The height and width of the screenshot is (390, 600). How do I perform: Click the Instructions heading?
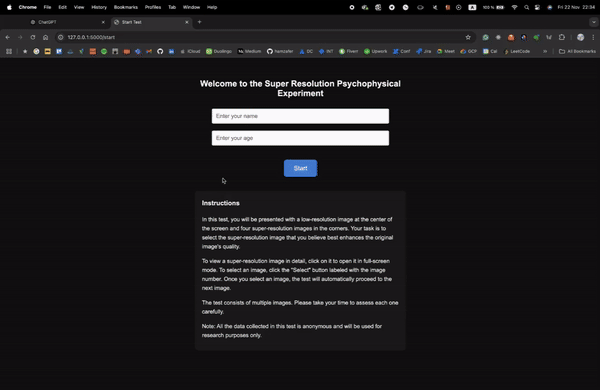pos(221,203)
